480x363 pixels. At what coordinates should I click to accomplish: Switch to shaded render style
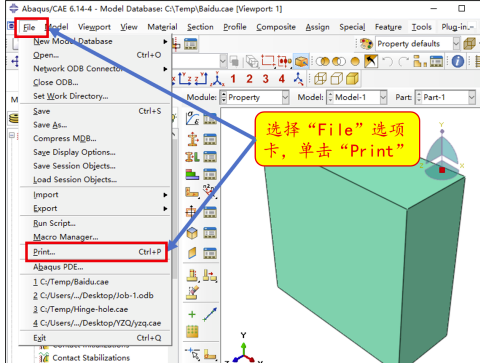point(352,79)
